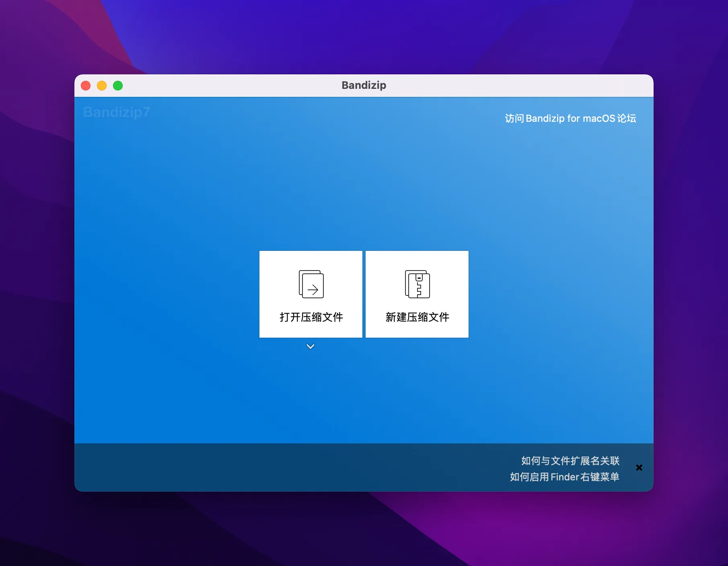
Task: Minimize Bandizip using the yellow button
Action: pos(102,86)
